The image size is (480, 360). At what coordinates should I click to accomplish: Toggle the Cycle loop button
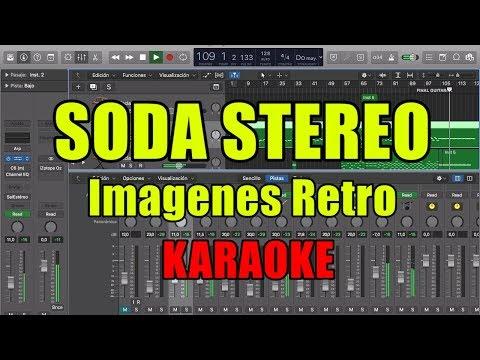[x=183, y=57]
